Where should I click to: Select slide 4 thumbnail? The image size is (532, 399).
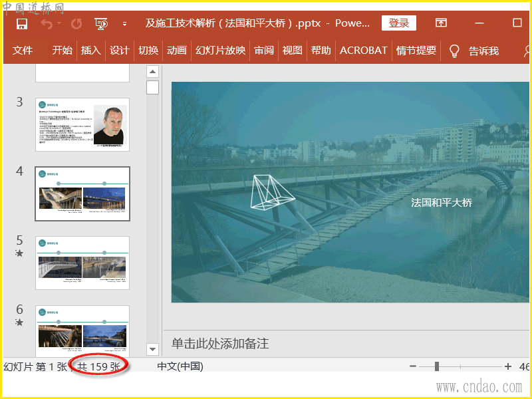82,194
